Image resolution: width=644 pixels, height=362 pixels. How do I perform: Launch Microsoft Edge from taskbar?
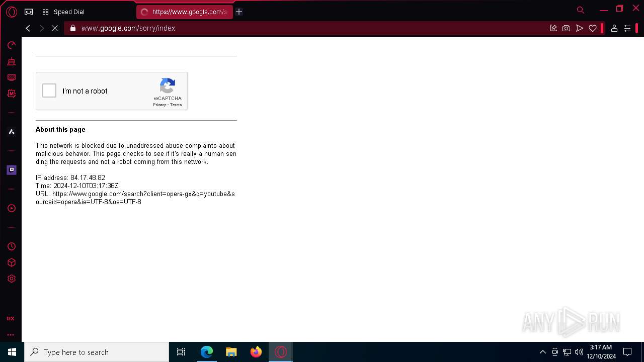tap(207, 352)
